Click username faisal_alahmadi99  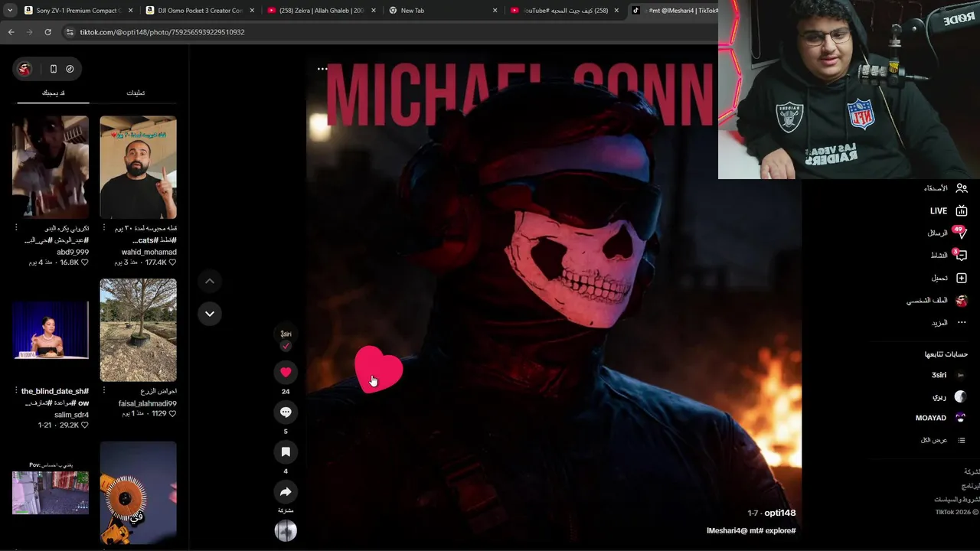[x=148, y=403]
